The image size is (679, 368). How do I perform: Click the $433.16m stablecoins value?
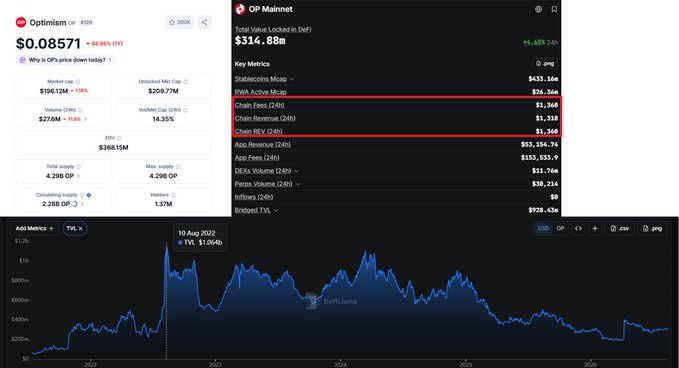[543, 79]
